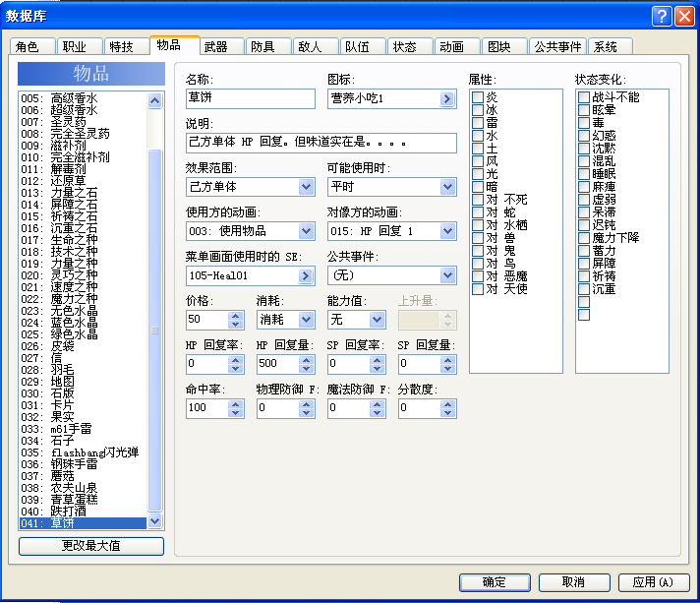700x603 pixels.
Task: Select item 023: 无色水晶
Action: coord(83,311)
